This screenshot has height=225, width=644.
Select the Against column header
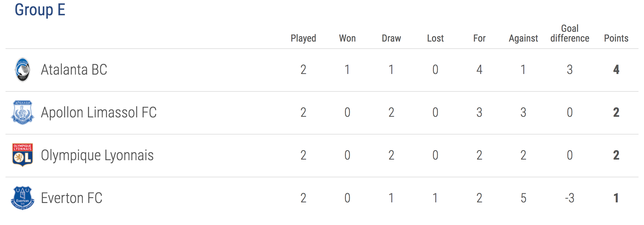pos(523,39)
